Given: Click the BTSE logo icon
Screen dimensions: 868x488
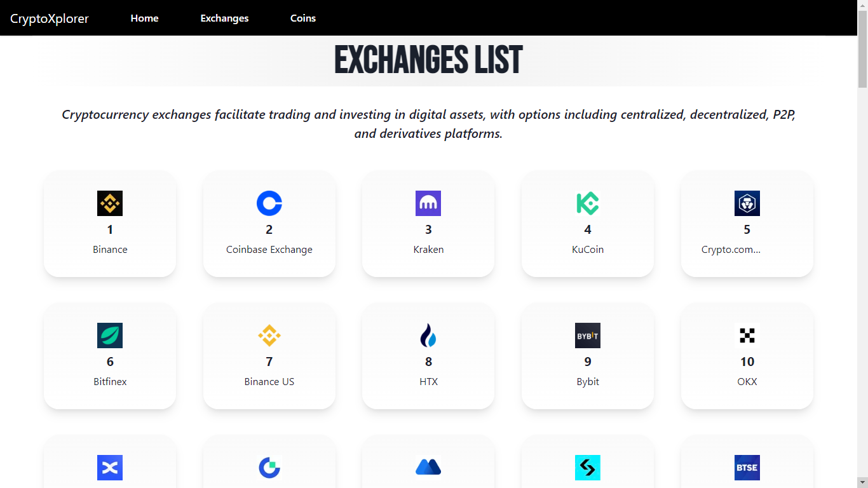Looking at the screenshot, I should [x=747, y=468].
